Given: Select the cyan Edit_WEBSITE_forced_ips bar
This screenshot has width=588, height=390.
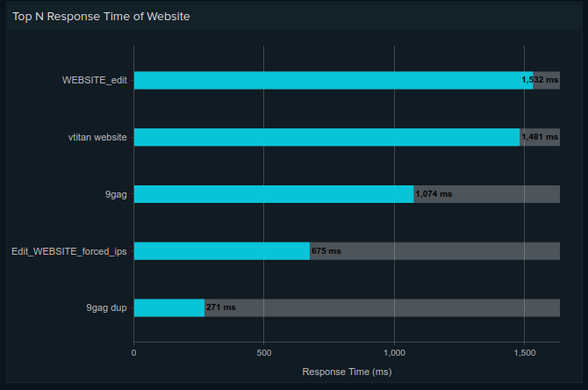Looking at the screenshot, I should (x=221, y=251).
